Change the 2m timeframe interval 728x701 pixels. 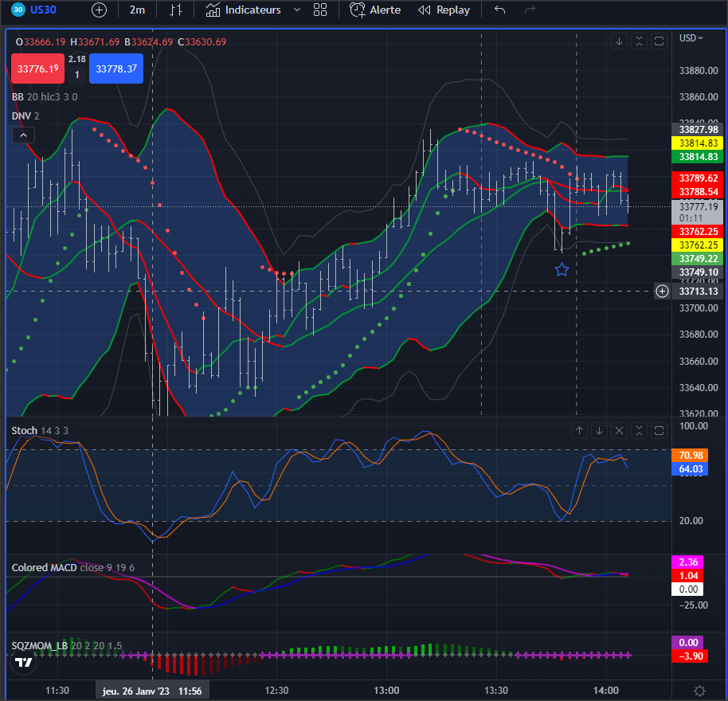pyautogui.click(x=137, y=10)
